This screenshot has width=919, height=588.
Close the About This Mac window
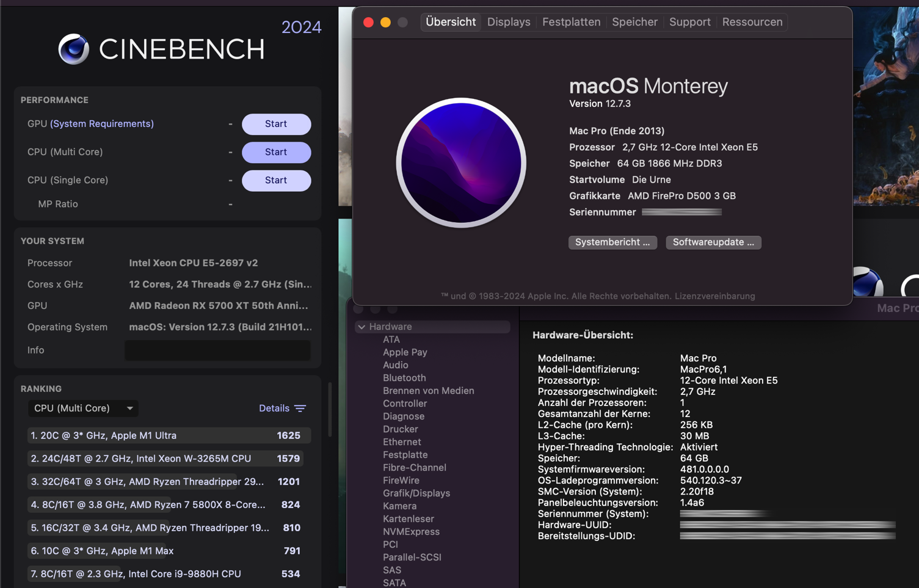click(x=368, y=23)
